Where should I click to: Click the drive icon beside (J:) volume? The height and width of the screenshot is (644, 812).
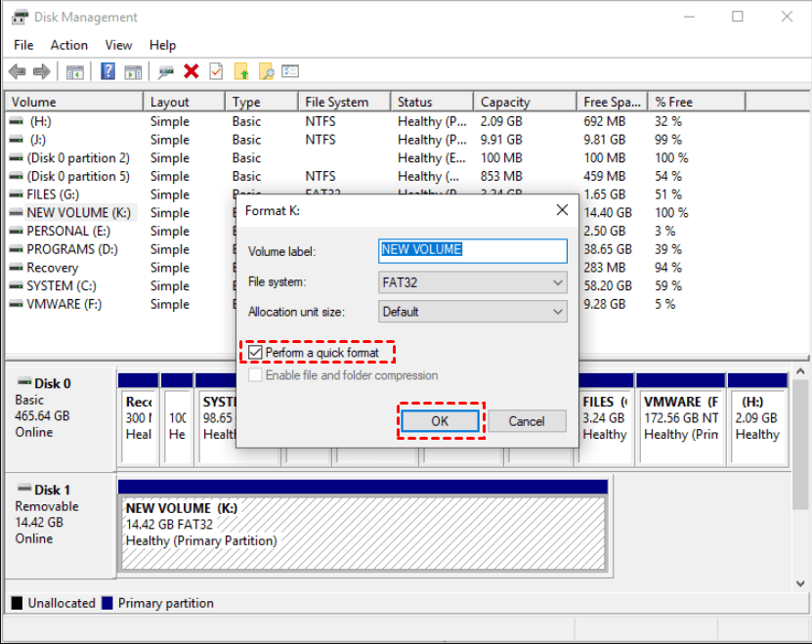[17, 140]
